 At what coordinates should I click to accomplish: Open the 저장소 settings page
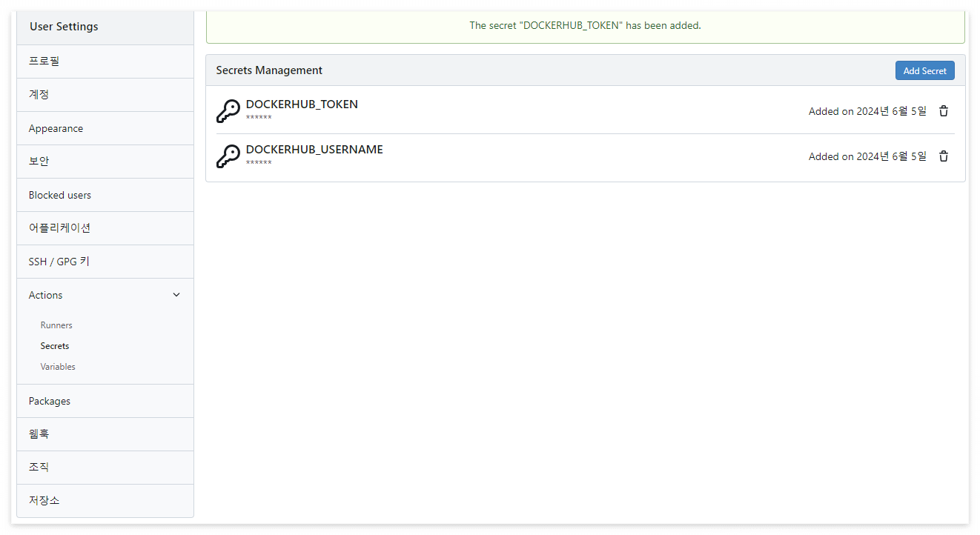pyautogui.click(x=105, y=501)
